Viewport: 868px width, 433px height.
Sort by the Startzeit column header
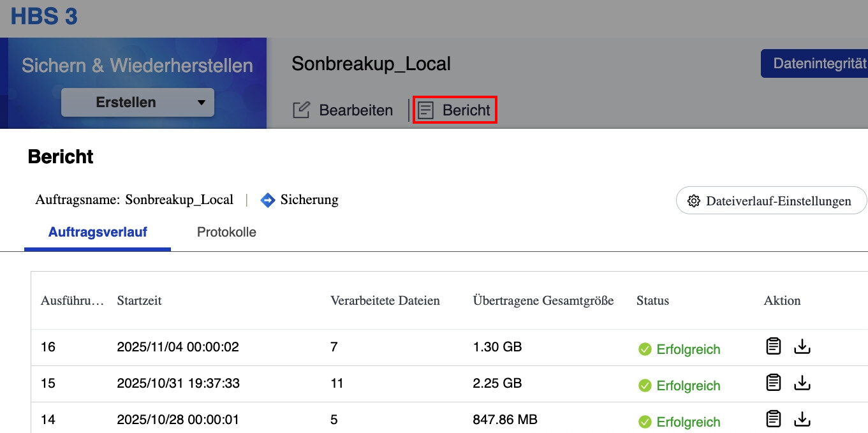(139, 300)
